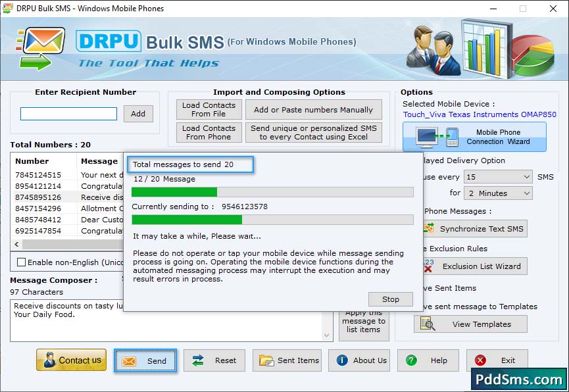Select row with number 6925147854
Image resolution: width=569 pixels, height=392 pixels.
coord(68,231)
